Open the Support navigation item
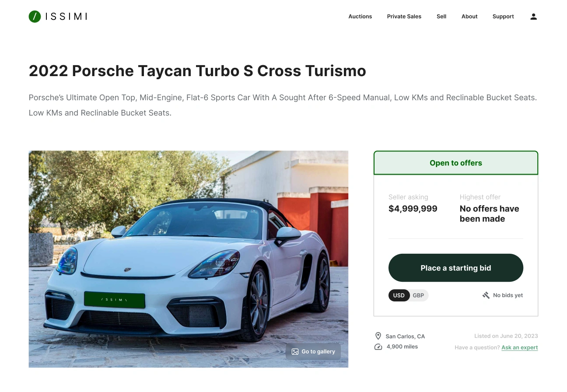Image resolution: width=567 pixels, height=392 pixels. pos(503,17)
